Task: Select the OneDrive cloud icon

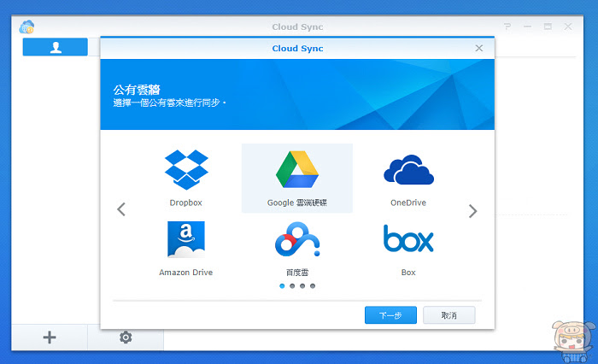Action: pyautogui.click(x=408, y=170)
